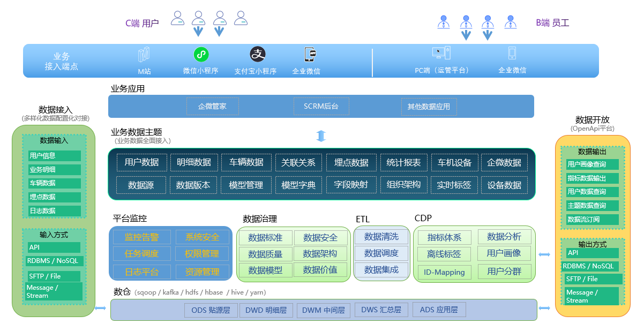
Task: Select 日志数据 in the 数据输入 panel
Action: coord(54,210)
